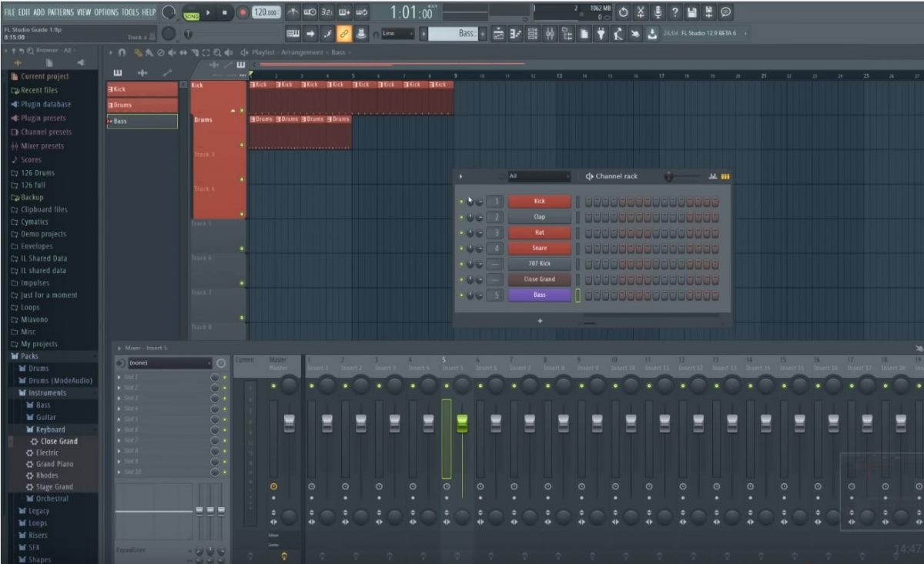This screenshot has width=924, height=564.
Task: Open channel rack options menu arrow
Action: tap(461, 176)
